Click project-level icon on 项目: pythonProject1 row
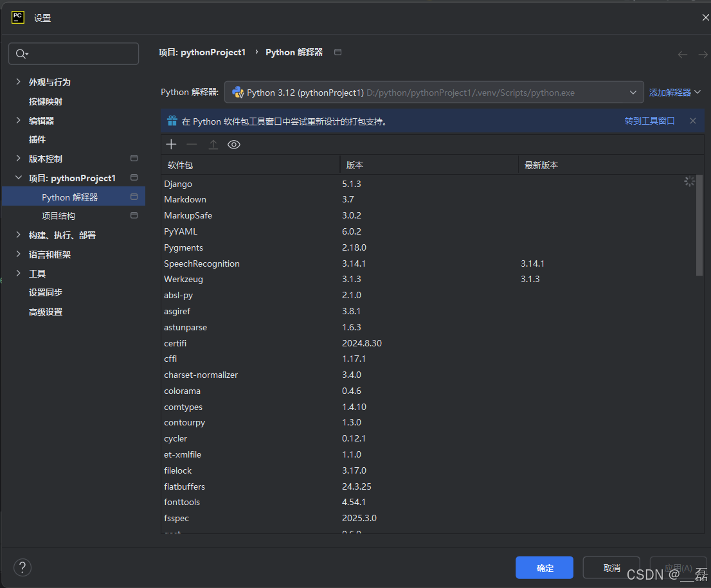This screenshot has width=711, height=588. point(134,177)
